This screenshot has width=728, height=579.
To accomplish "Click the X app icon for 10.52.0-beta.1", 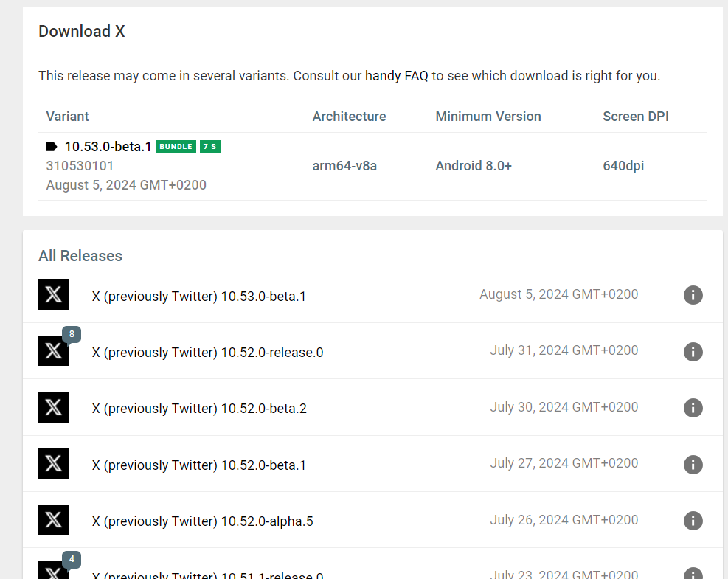I will [x=53, y=463].
